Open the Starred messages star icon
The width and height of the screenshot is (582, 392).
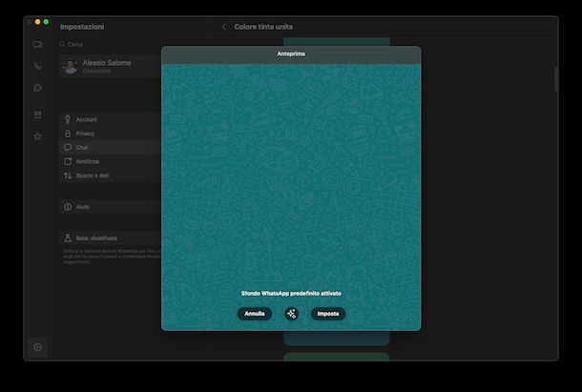37,136
